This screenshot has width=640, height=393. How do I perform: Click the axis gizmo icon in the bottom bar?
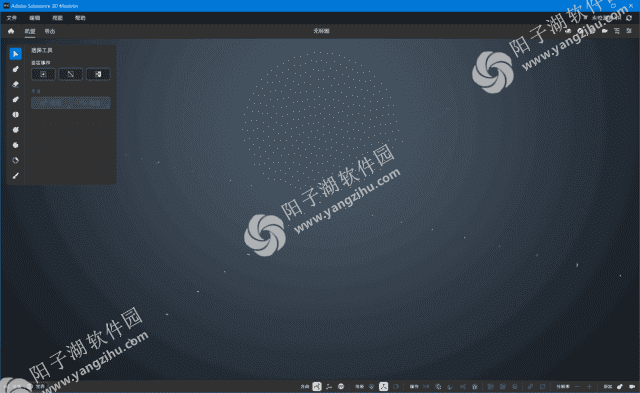click(x=329, y=386)
